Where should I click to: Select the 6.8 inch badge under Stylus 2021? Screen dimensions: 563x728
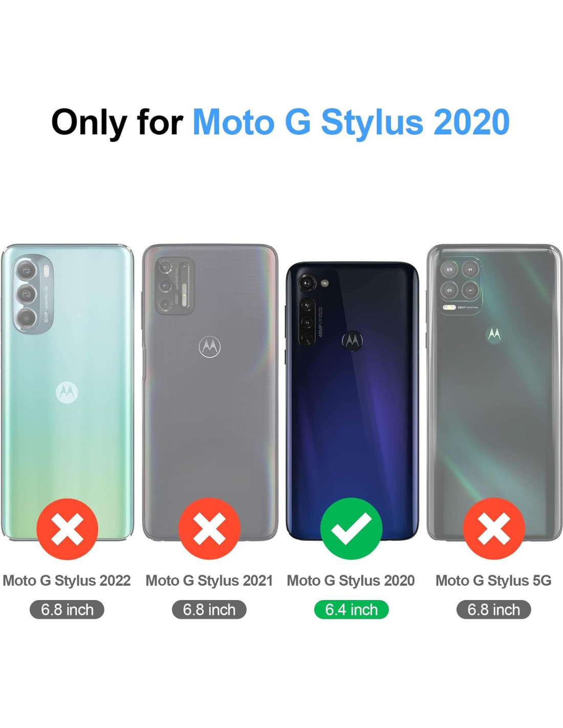coord(209,610)
